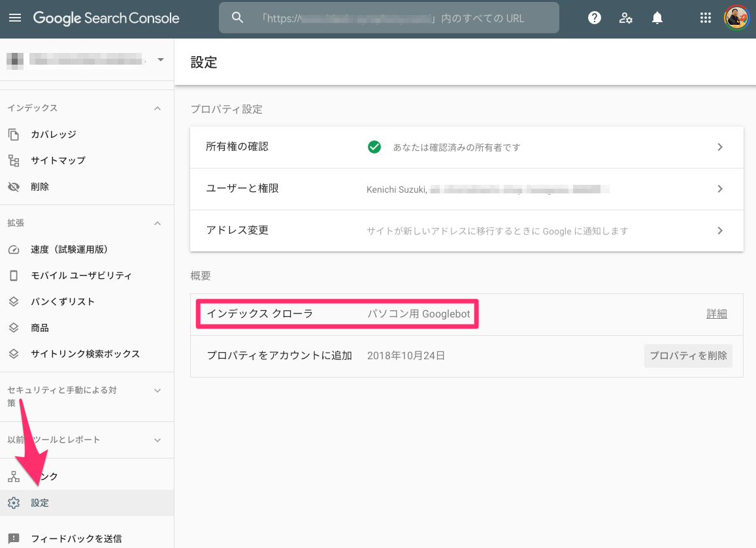The height and width of the screenshot is (548, 756).
Task: Click アドレス変更 label
Action: [x=237, y=231]
